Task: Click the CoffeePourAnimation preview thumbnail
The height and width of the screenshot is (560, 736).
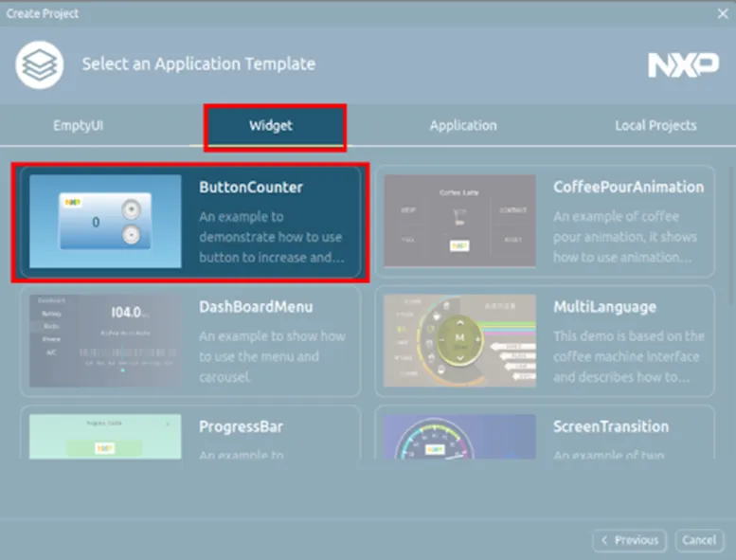Action: point(459,221)
